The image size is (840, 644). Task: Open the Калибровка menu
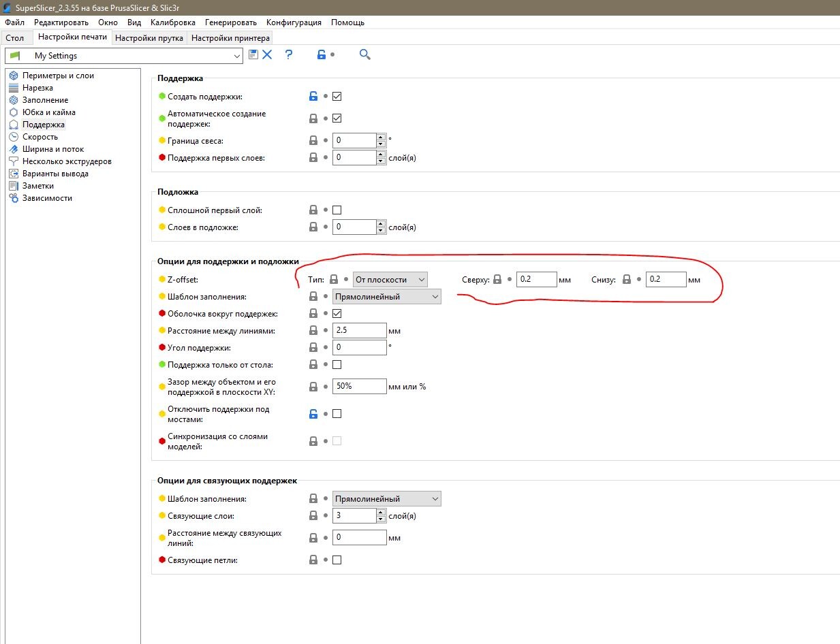[x=172, y=22]
